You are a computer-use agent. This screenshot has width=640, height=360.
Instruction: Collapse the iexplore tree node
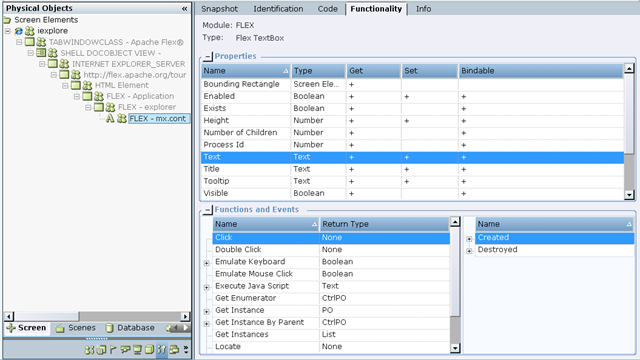coord(8,31)
